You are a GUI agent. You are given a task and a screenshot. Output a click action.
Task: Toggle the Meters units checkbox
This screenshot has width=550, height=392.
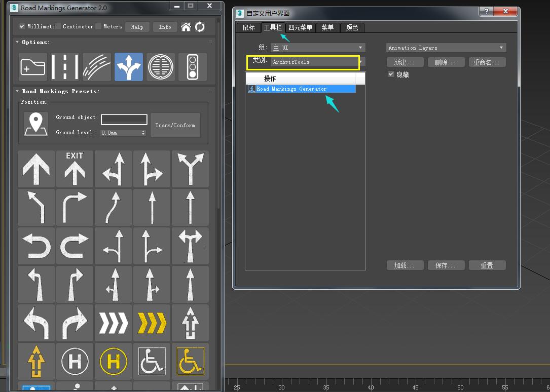point(98,26)
